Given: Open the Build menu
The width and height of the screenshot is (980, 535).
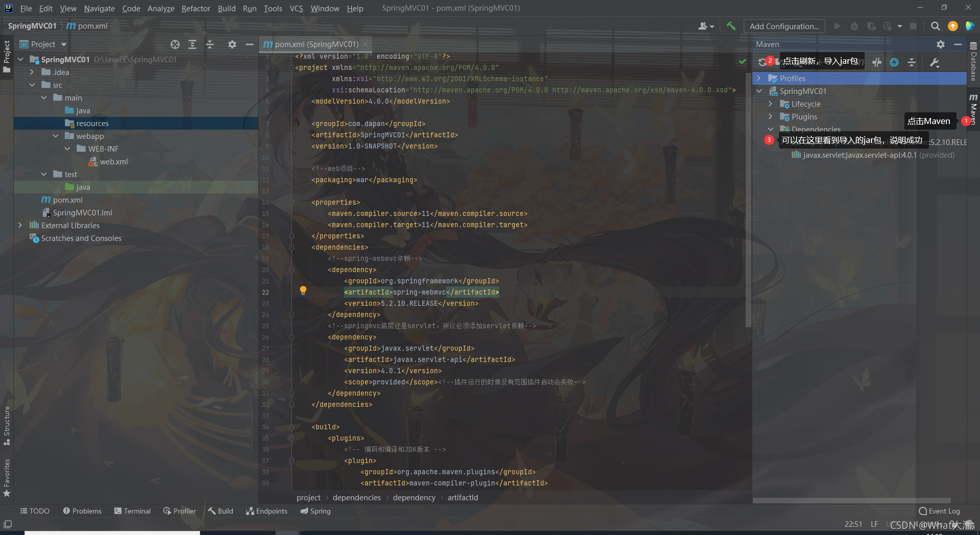Looking at the screenshot, I should click(227, 8).
